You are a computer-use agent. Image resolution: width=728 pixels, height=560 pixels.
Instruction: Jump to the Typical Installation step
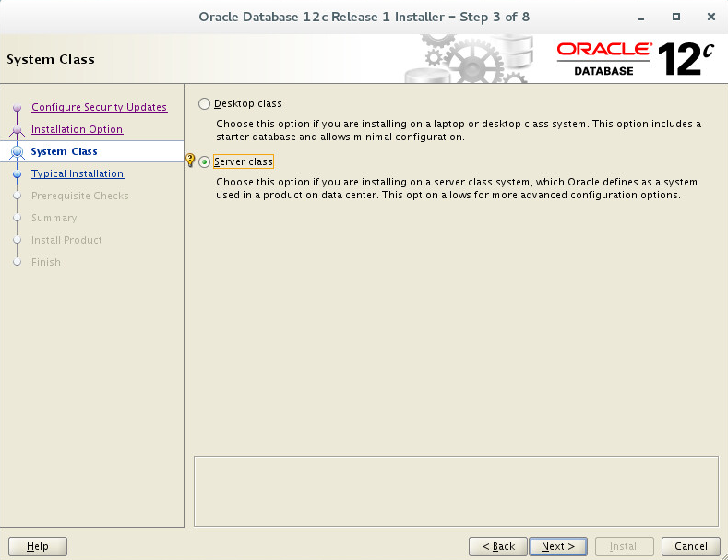pos(78,173)
